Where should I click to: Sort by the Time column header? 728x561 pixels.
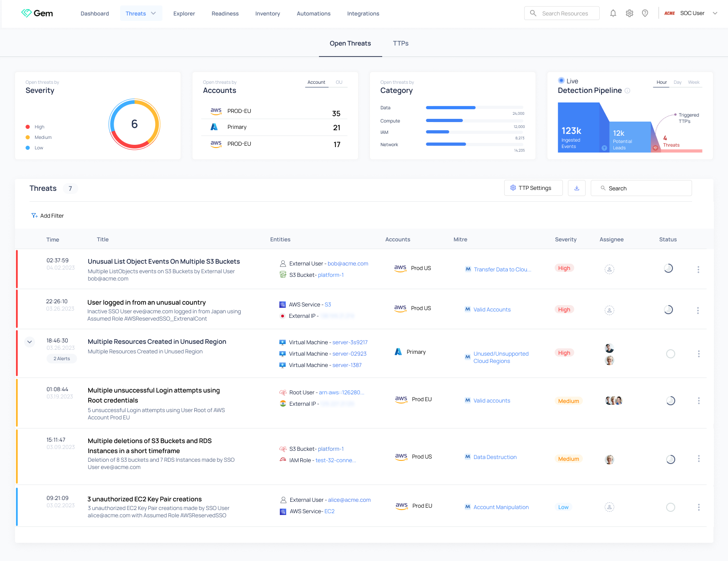tap(53, 240)
